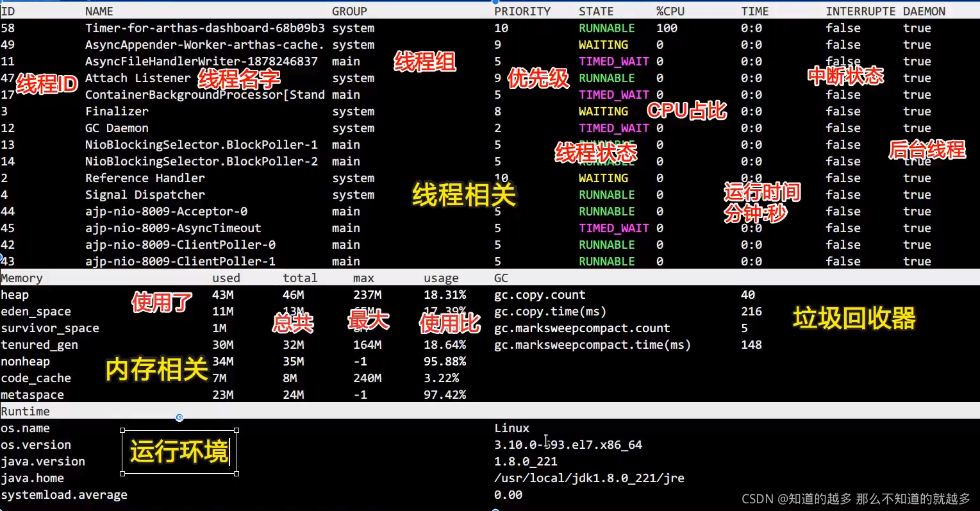
Task: Select the survivor_space row label
Action: pos(50,328)
